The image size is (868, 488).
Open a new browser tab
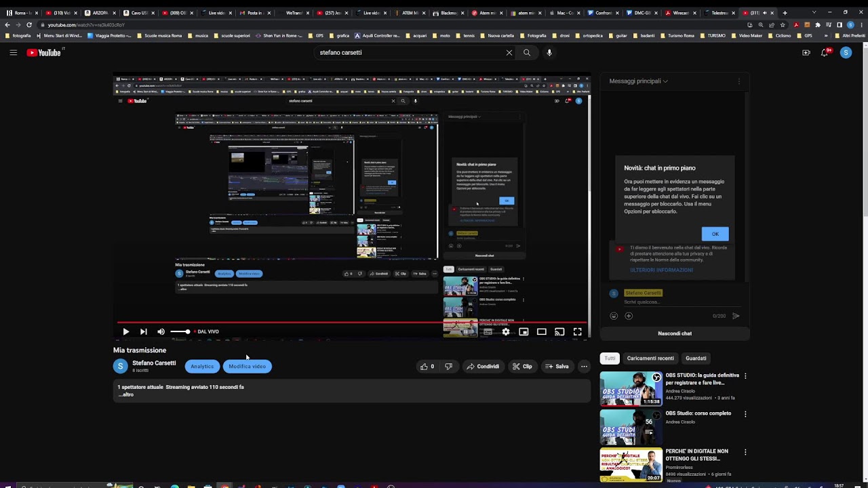(785, 13)
